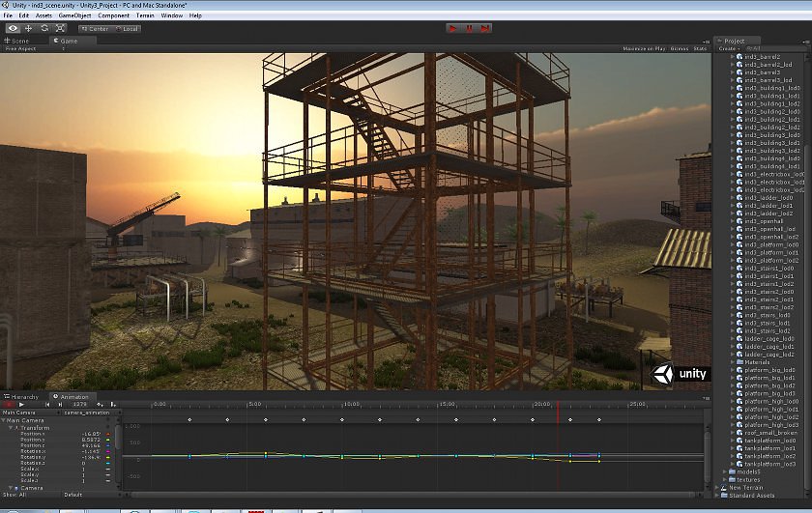Image resolution: width=812 pixels, height=513 pixels.
Task: Open the Default dropdown at panel bottom
Action: (91, 495)
